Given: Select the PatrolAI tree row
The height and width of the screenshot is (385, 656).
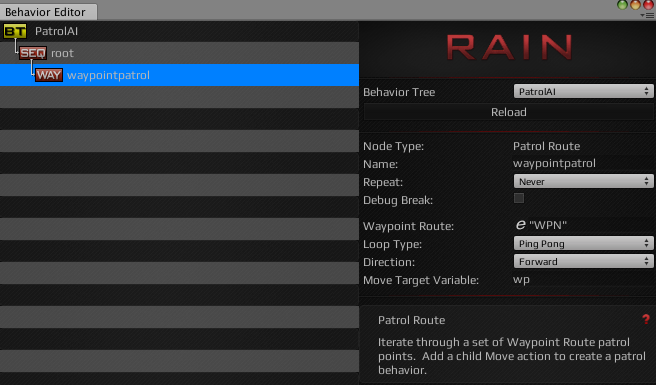Looking at the screenshot, I should click(x=179, y=31).
